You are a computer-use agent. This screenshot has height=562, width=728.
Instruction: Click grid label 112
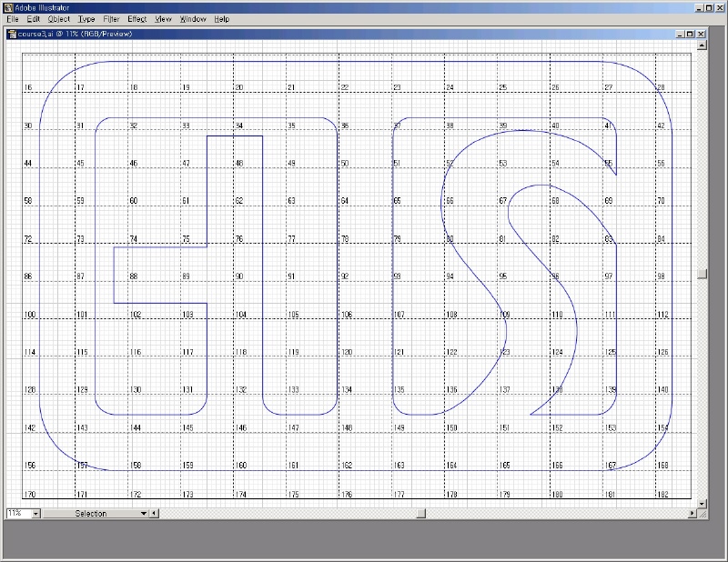(x=663, y=315)
